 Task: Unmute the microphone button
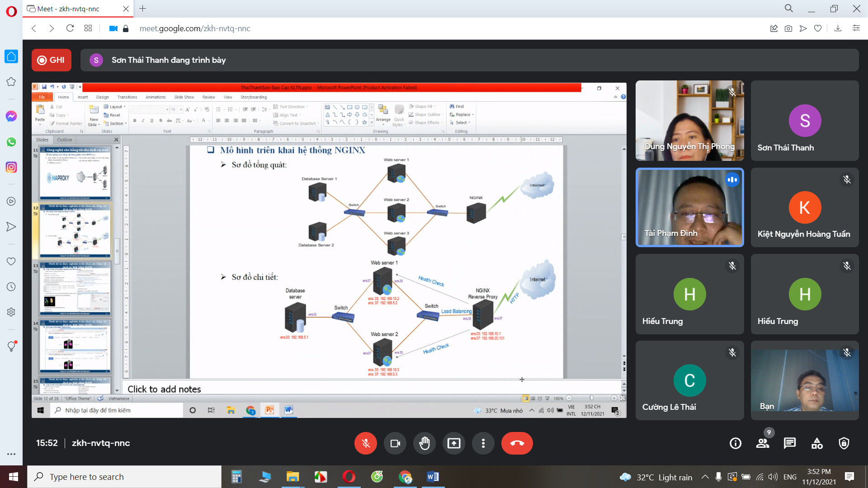pyautogui.click(x=366, y=443)
